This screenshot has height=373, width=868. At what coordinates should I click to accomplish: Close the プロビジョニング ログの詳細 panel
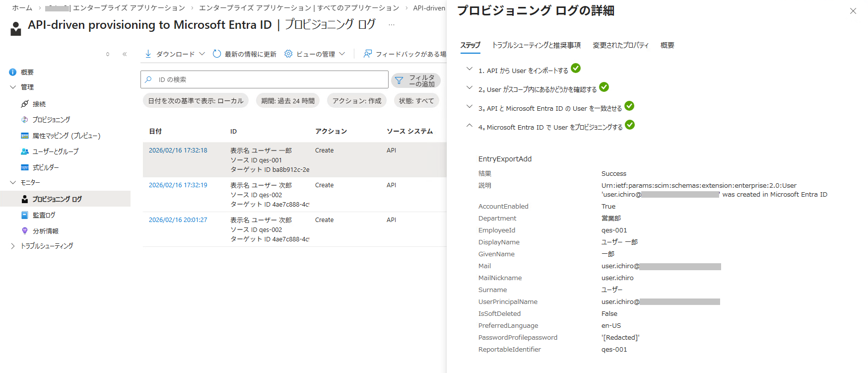click(853, 11)
